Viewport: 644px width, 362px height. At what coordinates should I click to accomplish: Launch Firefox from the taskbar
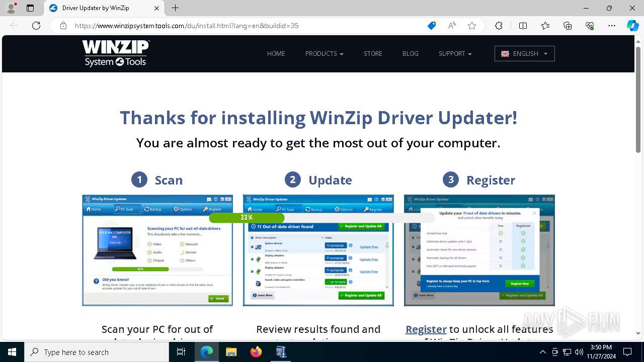pos(256,352)
